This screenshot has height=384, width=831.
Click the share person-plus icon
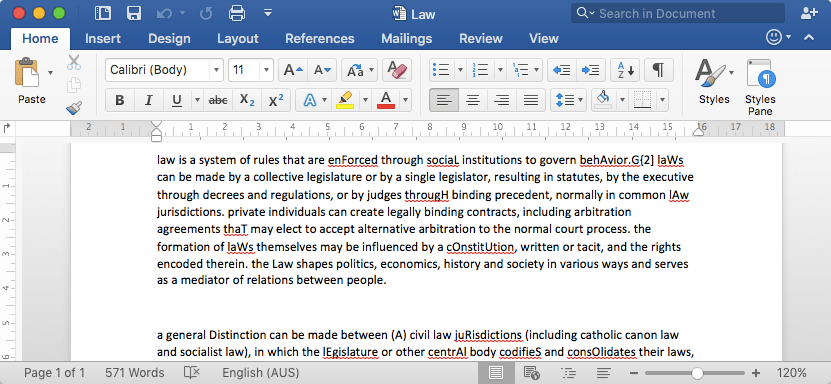point(809,13)
